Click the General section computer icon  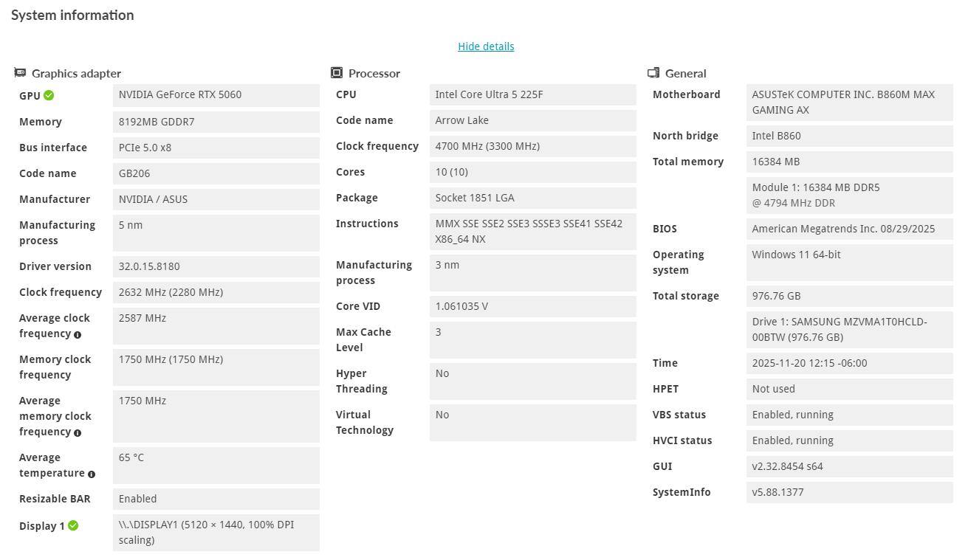click(653, 73)
